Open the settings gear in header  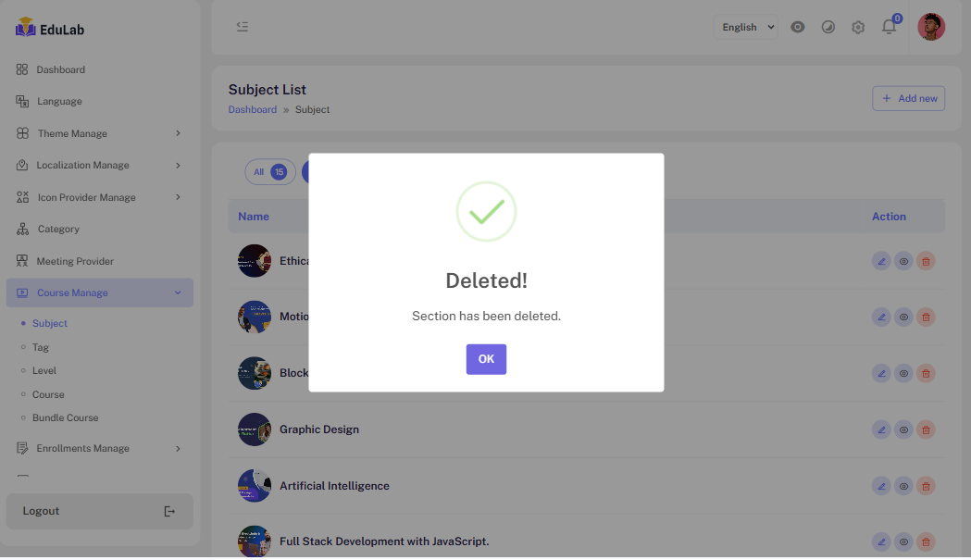pyautogui.click(x=858, y=27)
